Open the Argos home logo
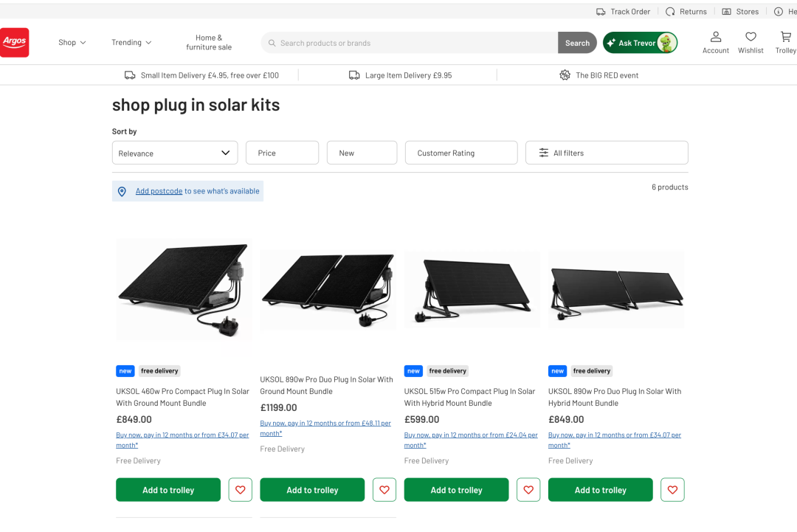Screen dimensions: 797x532 tap(14, 42)
